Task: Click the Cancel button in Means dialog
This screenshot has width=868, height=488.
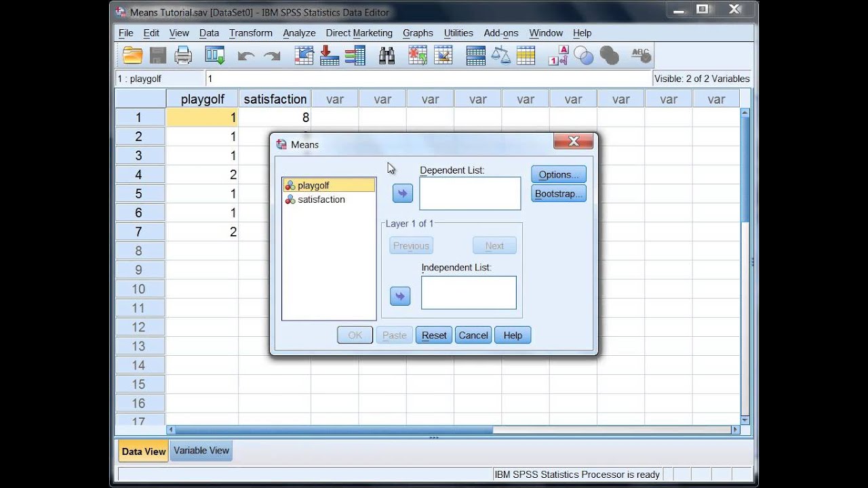Action: (x=473, y=335)
